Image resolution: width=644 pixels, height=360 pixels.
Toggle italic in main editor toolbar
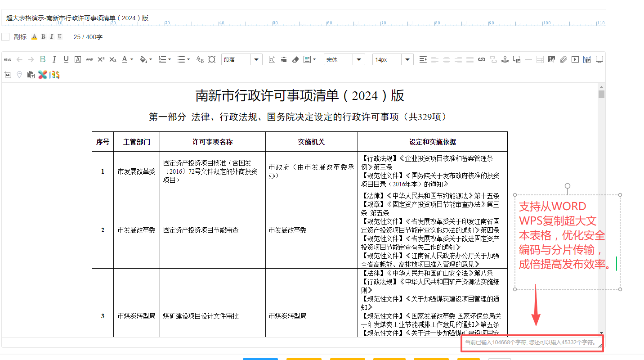pyautogui.click(x=54, y=59)
